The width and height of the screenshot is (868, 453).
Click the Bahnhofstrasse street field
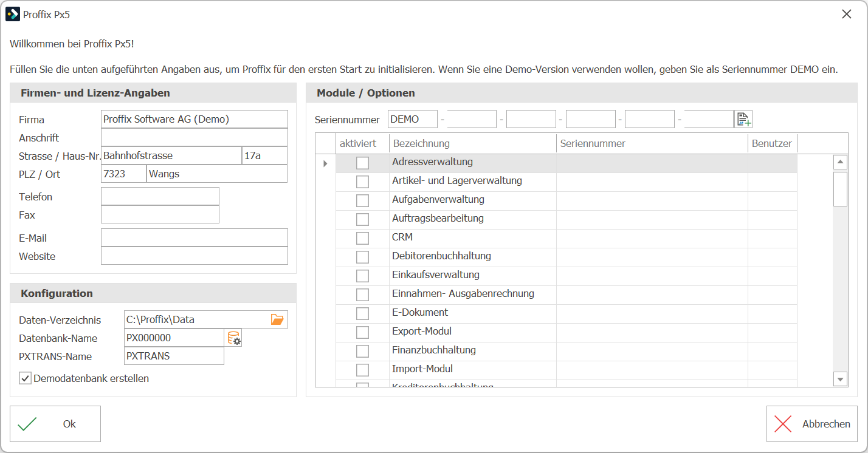click(171, 155)
